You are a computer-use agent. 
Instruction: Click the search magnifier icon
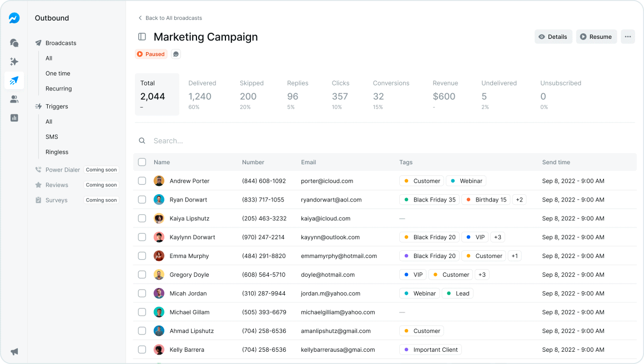click(x=142, y=141)
